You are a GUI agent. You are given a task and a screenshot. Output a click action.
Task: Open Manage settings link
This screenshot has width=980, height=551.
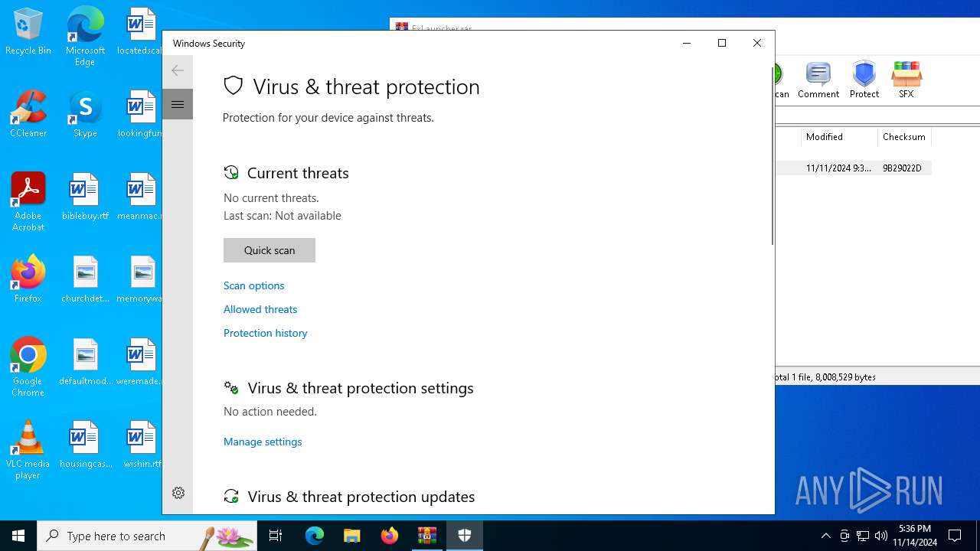click(263, 442)
